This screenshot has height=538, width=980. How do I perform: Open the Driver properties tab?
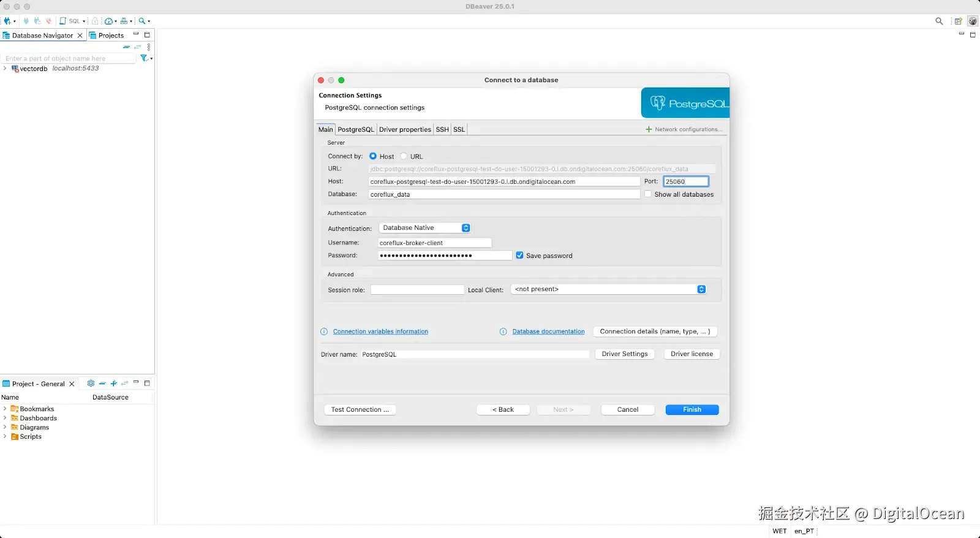(x=405, y=129)
